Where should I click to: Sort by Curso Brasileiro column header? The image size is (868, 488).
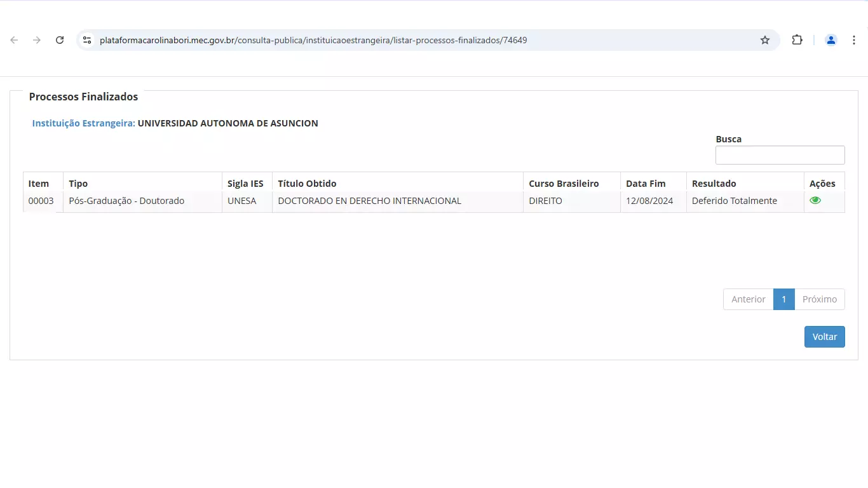tap(572, 182)
